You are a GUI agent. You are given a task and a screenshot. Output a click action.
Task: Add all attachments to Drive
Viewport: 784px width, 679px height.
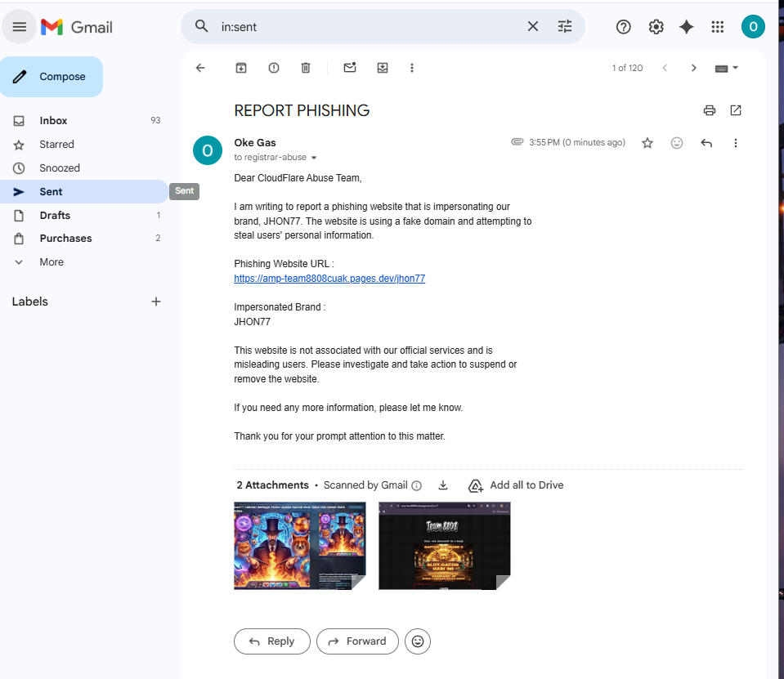click(516, 485)
